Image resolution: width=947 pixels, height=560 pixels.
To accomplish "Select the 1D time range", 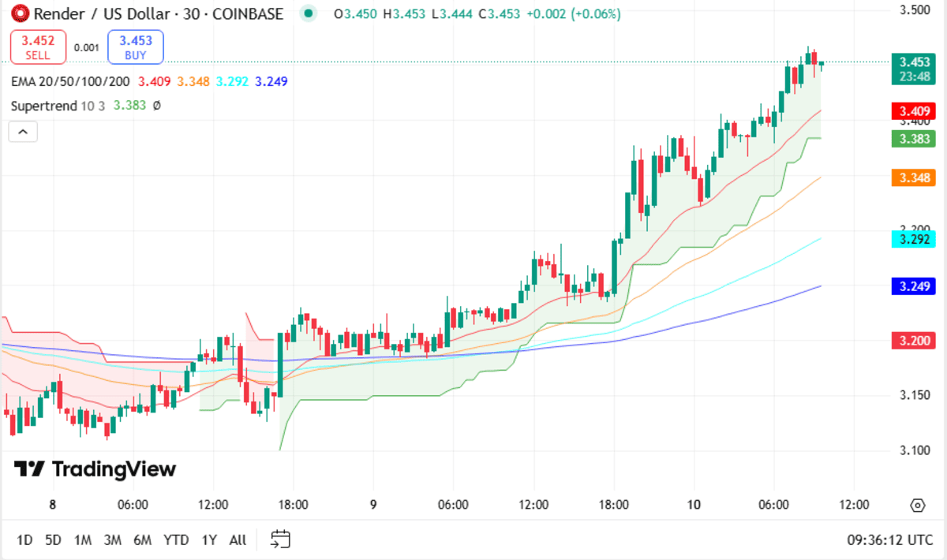I will 24,540.
